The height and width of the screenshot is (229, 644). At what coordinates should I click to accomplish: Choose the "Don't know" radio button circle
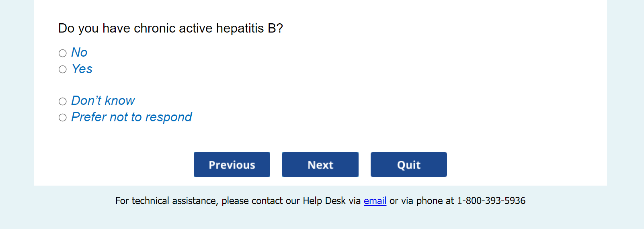63,101
